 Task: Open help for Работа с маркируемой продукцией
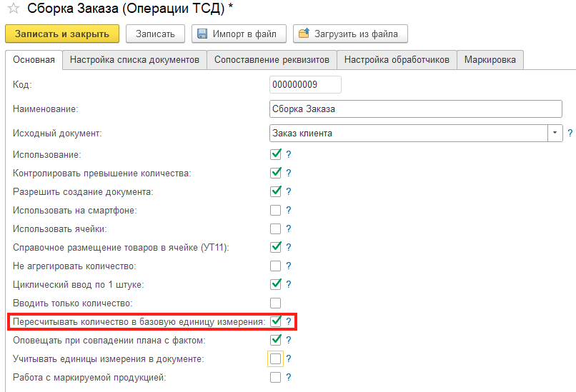point(289,377)
